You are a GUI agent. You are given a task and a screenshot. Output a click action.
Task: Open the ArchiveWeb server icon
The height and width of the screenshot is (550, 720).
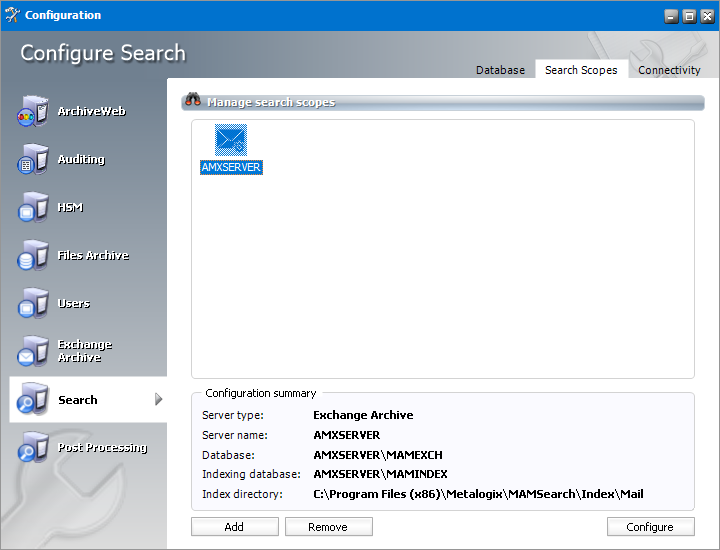click(x=33, y=111)
